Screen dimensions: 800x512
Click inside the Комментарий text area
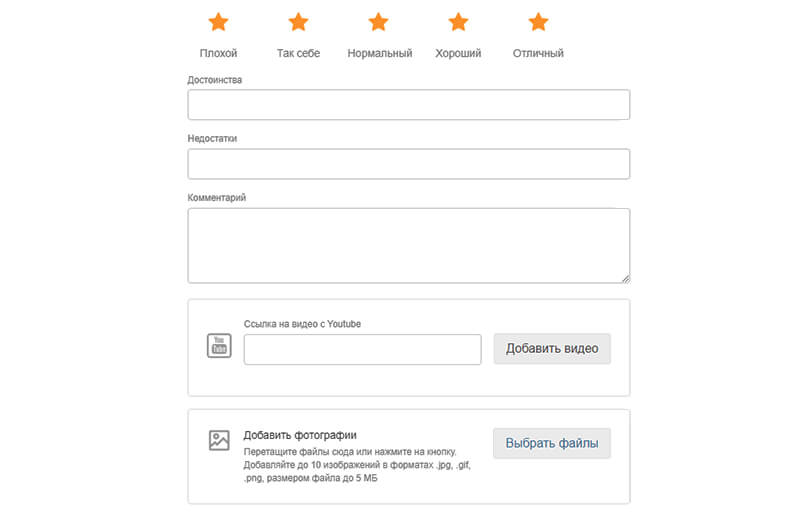click(x=408, y=245)
